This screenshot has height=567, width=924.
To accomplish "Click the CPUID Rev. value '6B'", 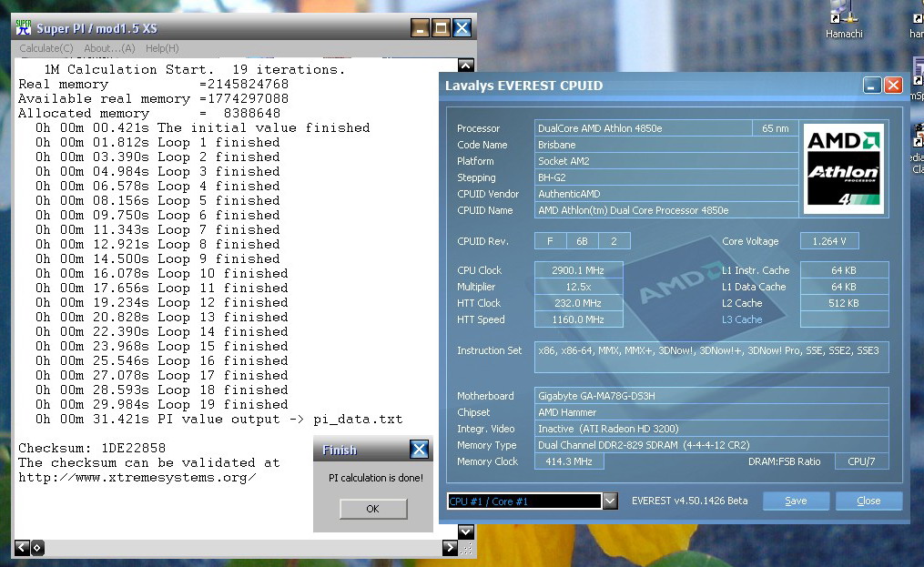I will tap(582, 241).
